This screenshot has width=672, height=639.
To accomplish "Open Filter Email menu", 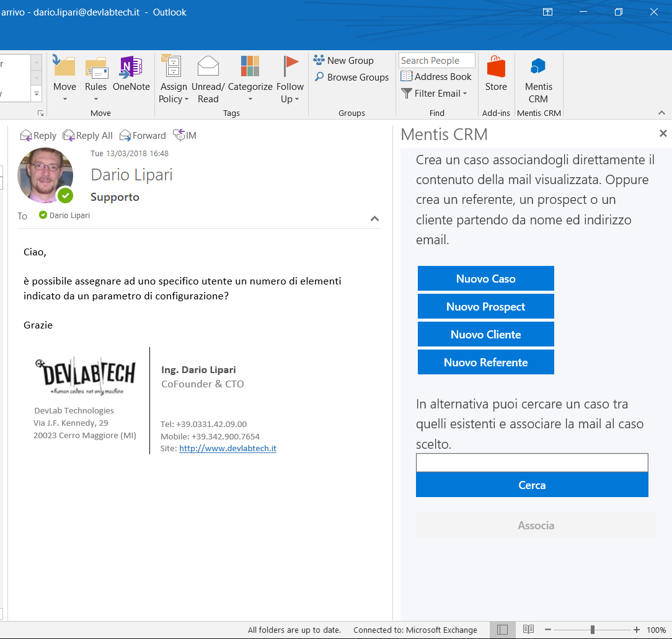I will (434, 94).
